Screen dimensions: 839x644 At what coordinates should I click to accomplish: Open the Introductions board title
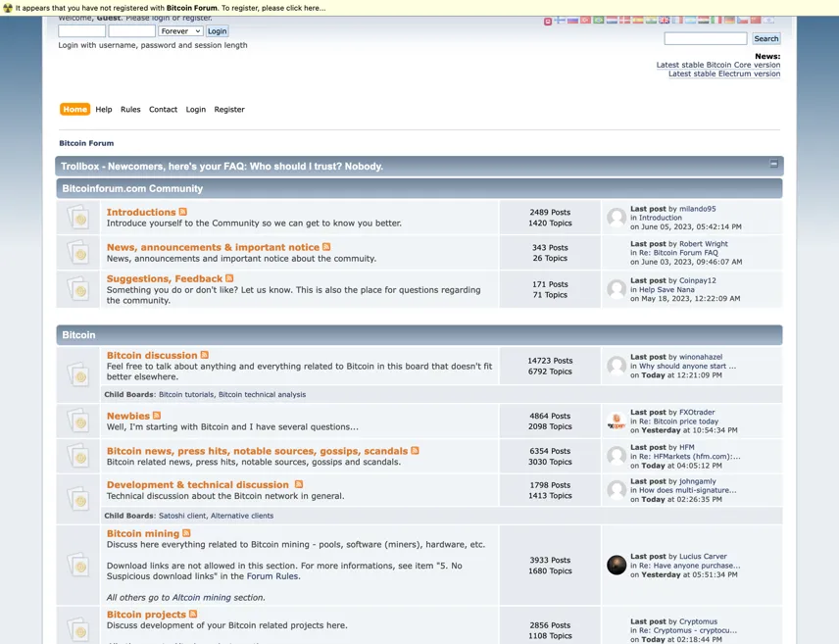141,212
